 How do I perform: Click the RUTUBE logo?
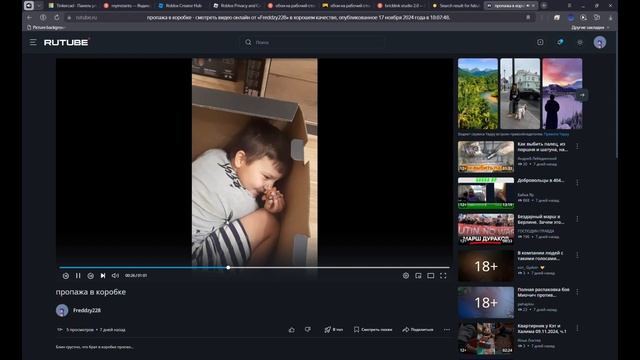[x=66, y=42]
